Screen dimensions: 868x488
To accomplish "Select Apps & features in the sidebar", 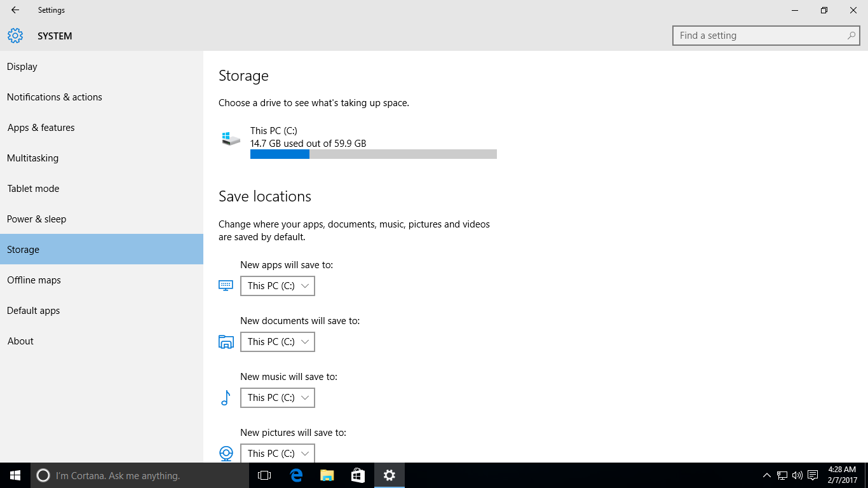I will (41, 128).
